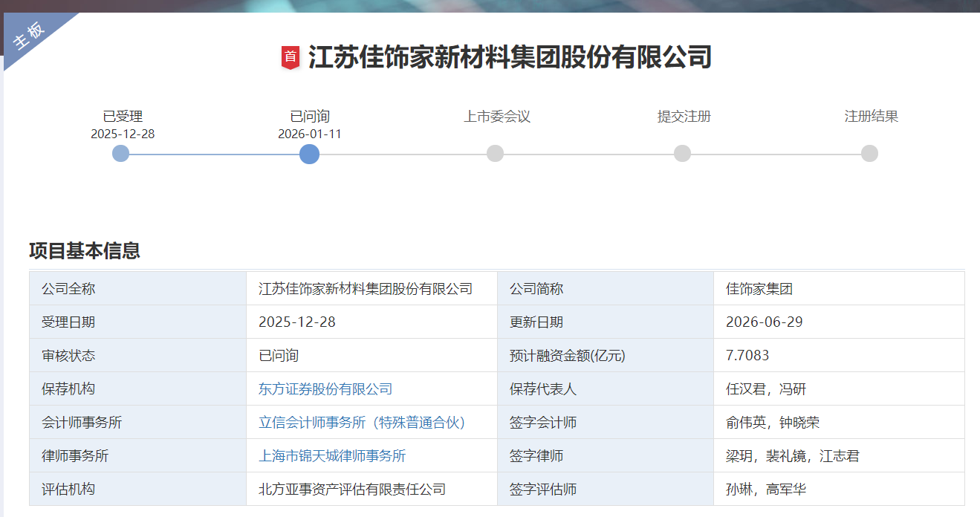Open the 东方证券股份有限公司 sponsor link

pos(325,389)
